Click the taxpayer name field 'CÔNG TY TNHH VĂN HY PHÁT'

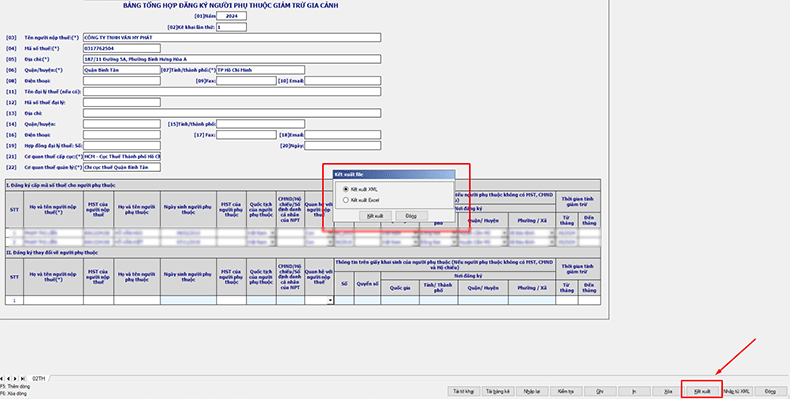pos(232,38)
